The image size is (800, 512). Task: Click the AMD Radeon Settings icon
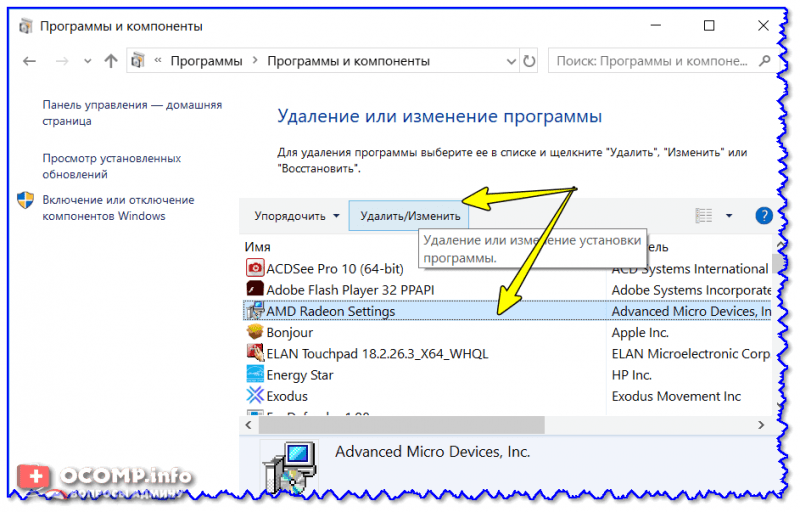click(255, 310)
